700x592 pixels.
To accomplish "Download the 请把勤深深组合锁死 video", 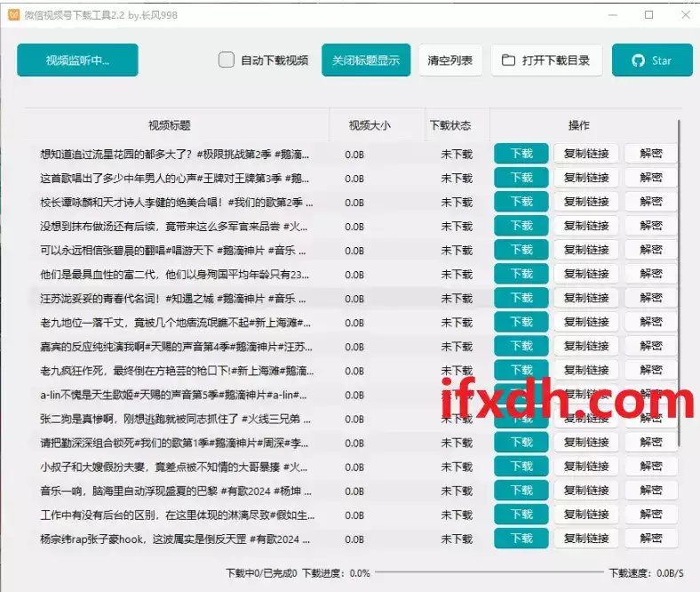I will click(521, 443).
